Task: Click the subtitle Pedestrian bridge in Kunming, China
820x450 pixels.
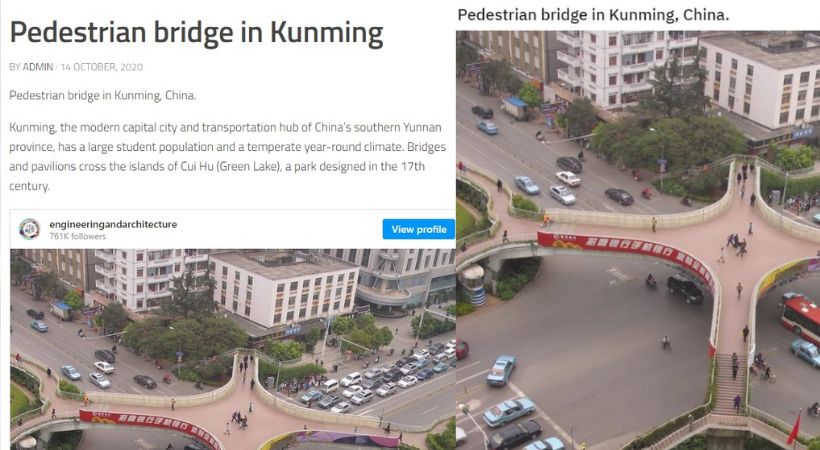Action: click(102, 96)
